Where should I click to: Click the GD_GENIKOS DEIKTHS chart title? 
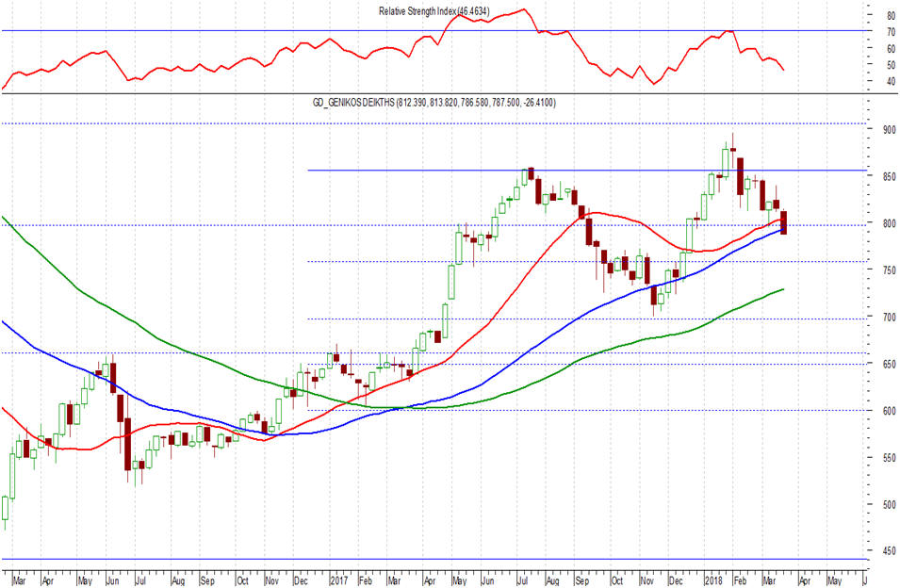point(434,103)
